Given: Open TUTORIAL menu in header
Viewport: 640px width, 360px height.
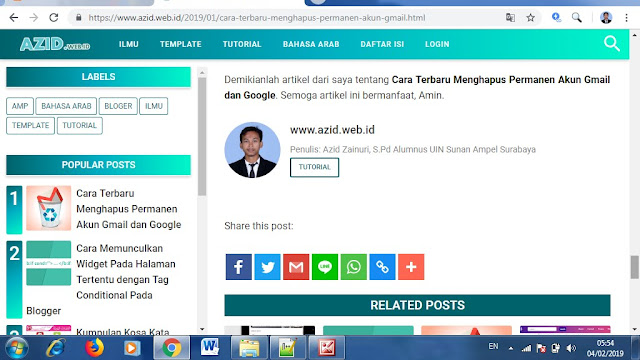Looking at the screenshot, I should tap(242, 44).
